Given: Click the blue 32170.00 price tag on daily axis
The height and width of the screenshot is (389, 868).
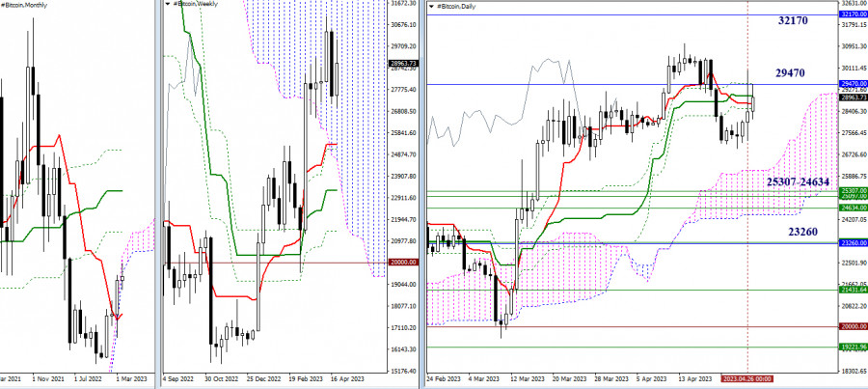Looking at the screenshot, I should (853, 15).
